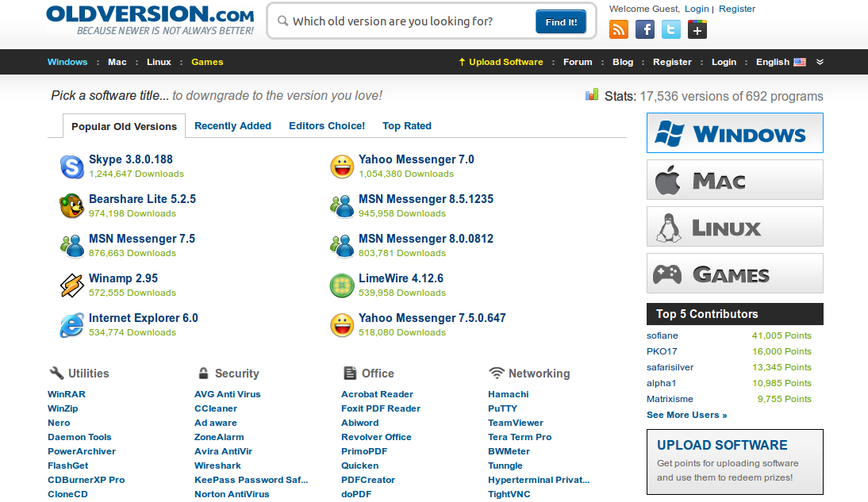
Task: Click the MSN Messenger 8.5.1235 icon
Action: click(342, 206)
